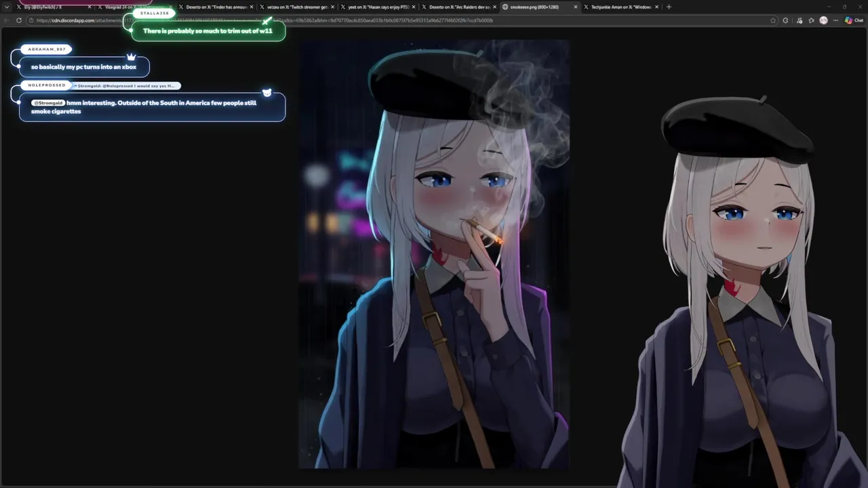Close the Techjunkie Aman tab
The image size is (868, 488).
(656, 7)
